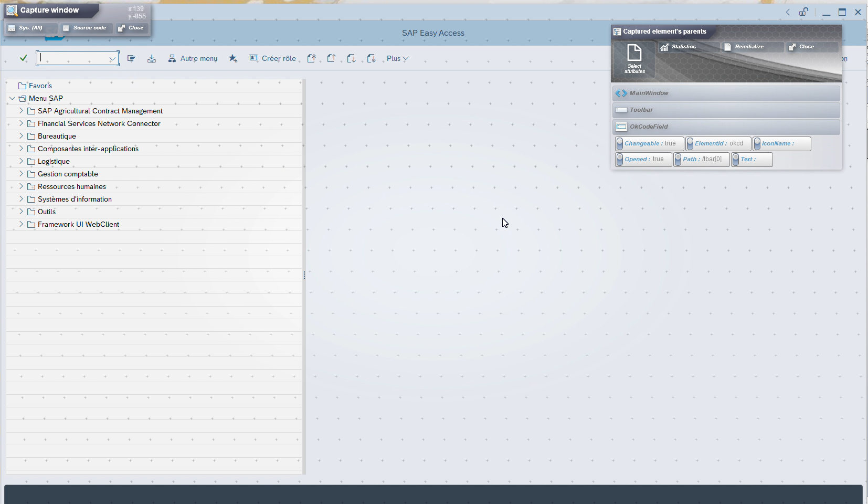Expand Financial Services Network Connector node
This screenshot has height=504, width=868.
(21, 123)
